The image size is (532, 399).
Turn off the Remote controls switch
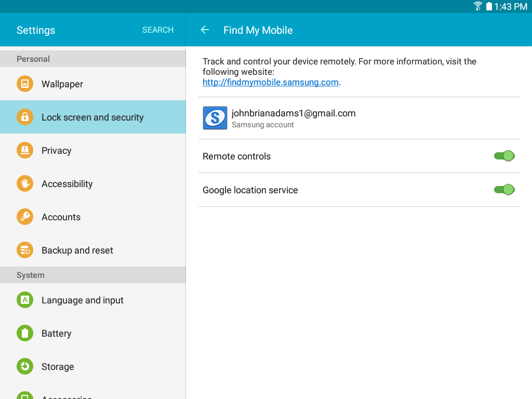tap(504, 156)
